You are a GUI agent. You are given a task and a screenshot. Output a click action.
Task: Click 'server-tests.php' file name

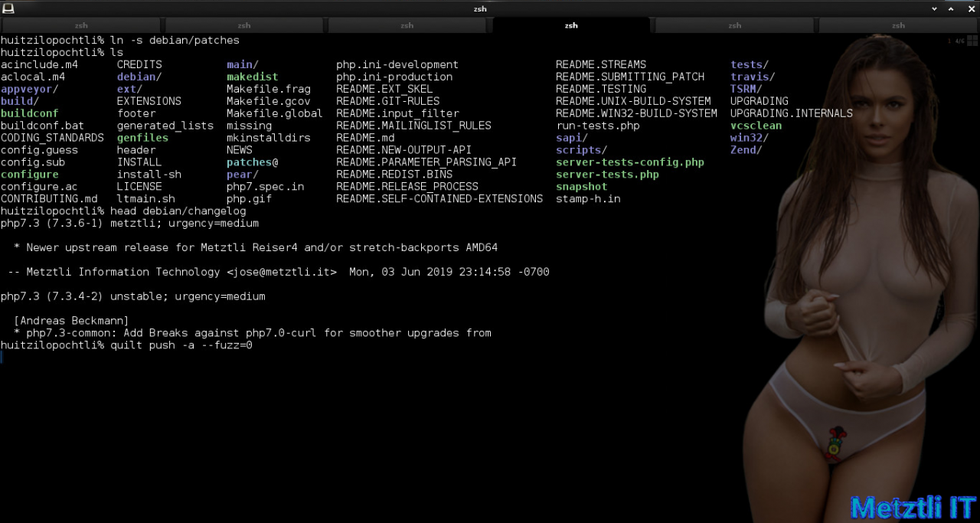point(607,175)
